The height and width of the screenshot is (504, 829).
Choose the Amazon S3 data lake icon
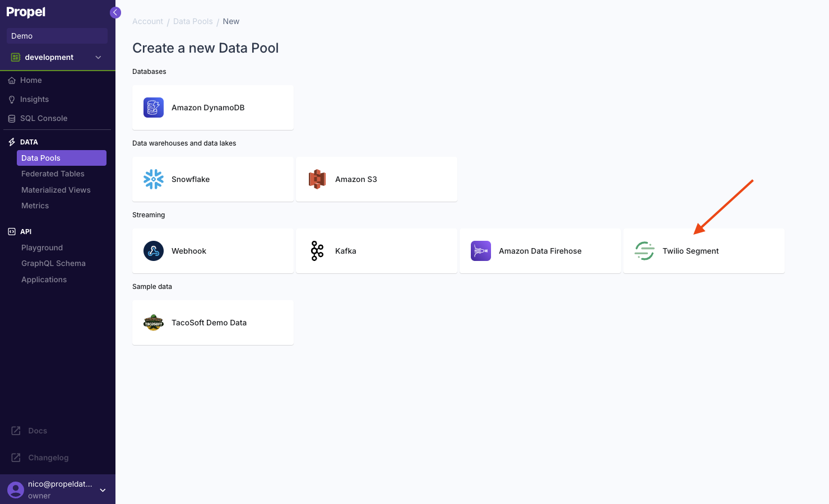[x=317, y=179]
